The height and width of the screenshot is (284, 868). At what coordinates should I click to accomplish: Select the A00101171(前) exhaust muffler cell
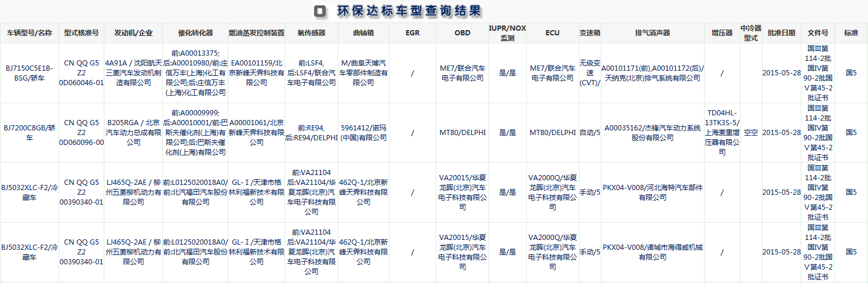(x=652, y=72)
